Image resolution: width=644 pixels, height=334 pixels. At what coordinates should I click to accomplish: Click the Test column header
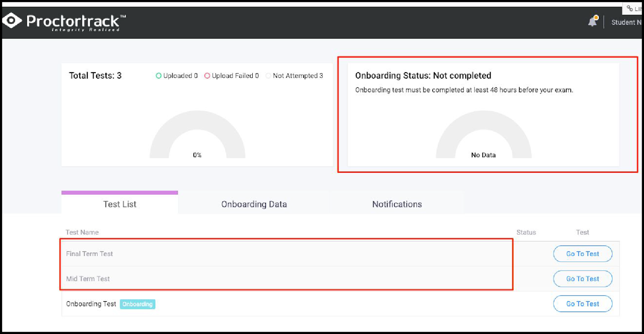tap(582, 232)
